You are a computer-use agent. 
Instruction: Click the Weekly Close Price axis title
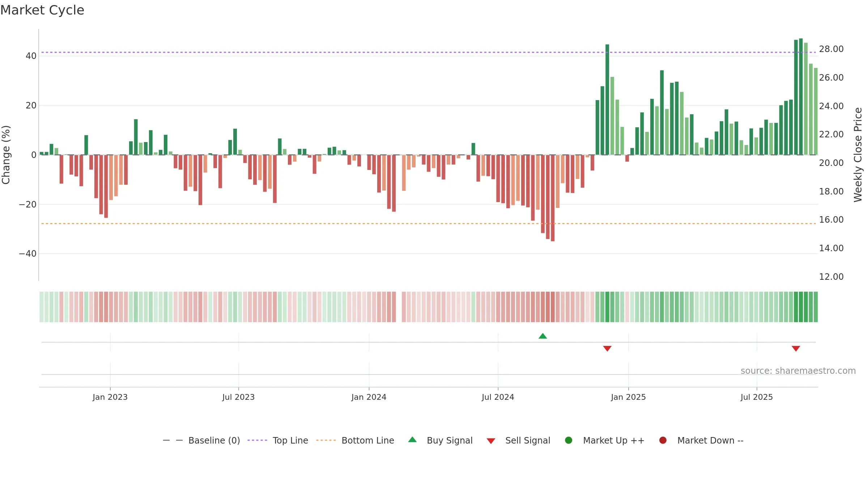pyautogui.click(x=858, y=155)
